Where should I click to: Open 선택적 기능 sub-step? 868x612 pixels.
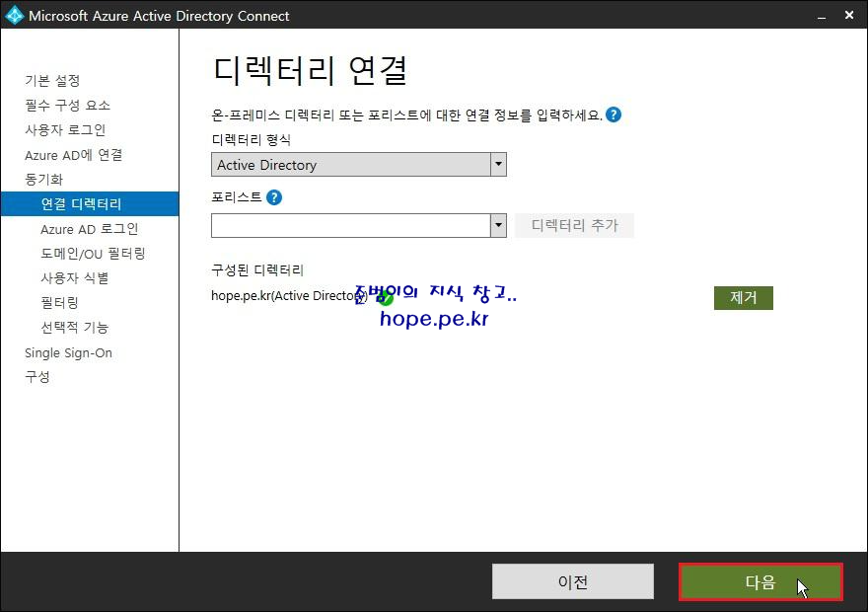tap(75, 328)
